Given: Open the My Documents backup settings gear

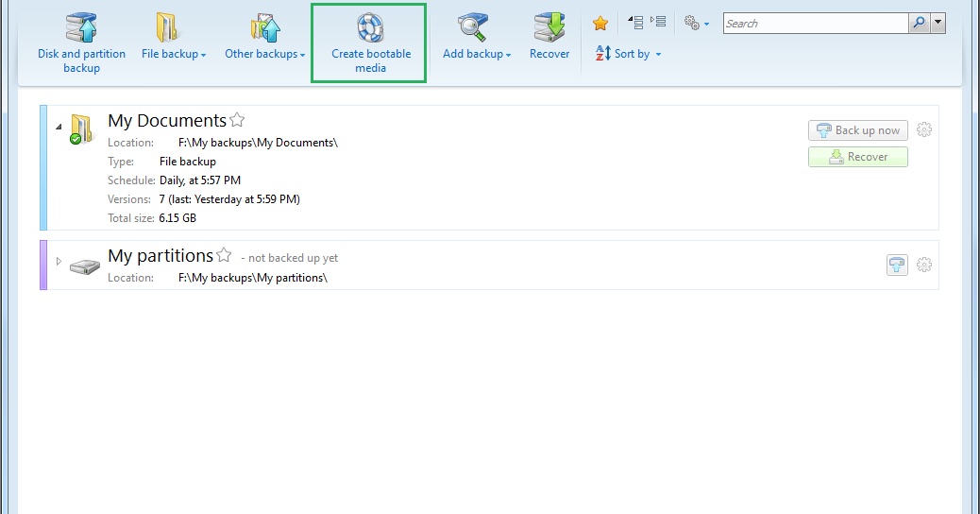Looking at the screenshot, I should click(x=923, y=130).
